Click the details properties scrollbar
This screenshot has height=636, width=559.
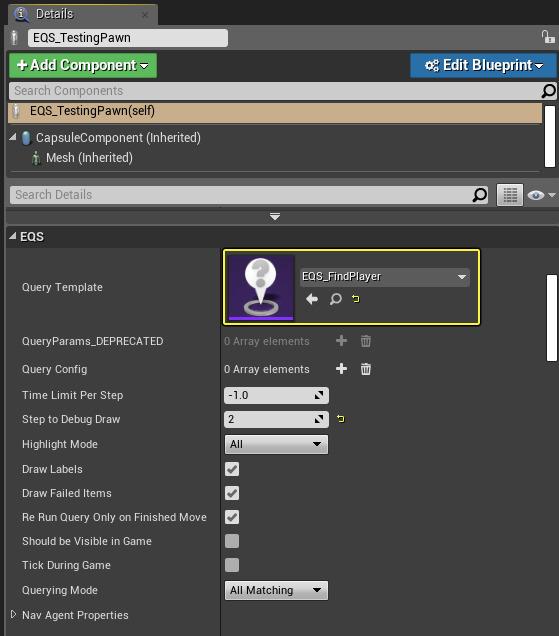552,318
